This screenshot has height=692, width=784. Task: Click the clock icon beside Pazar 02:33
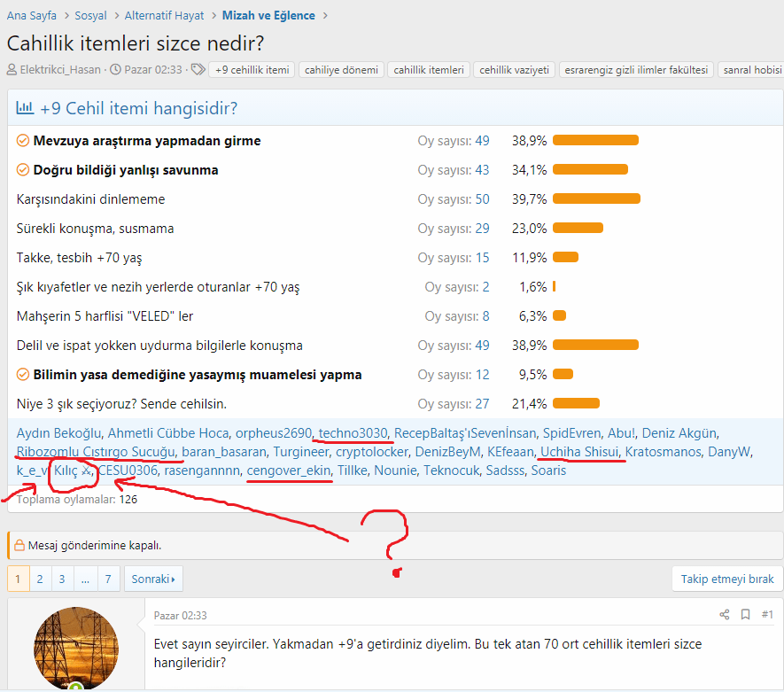coord(115,69)
